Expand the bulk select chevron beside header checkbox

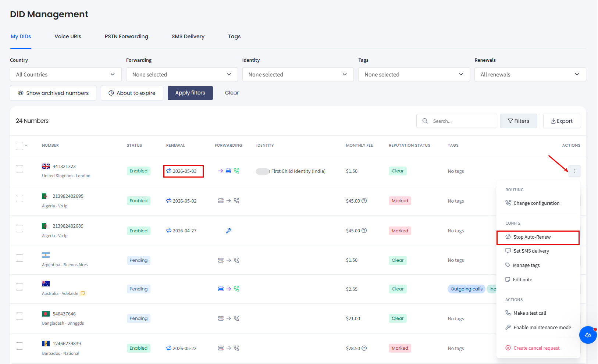(26, 146)
